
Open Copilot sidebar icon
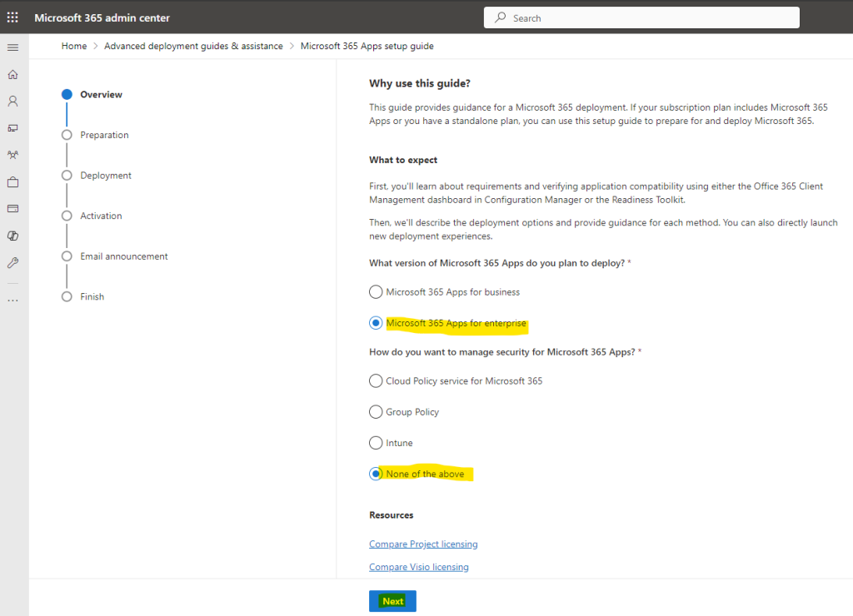pos(13,236)
